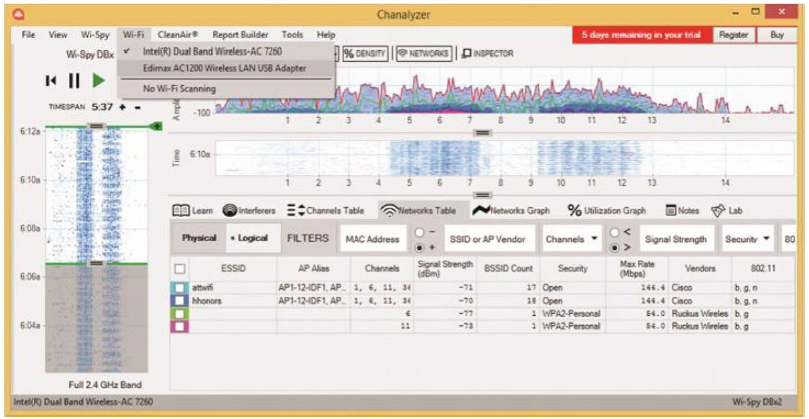Sort by Signal Strength (dBm) column header
809x419 pixels.
[445, 268]
